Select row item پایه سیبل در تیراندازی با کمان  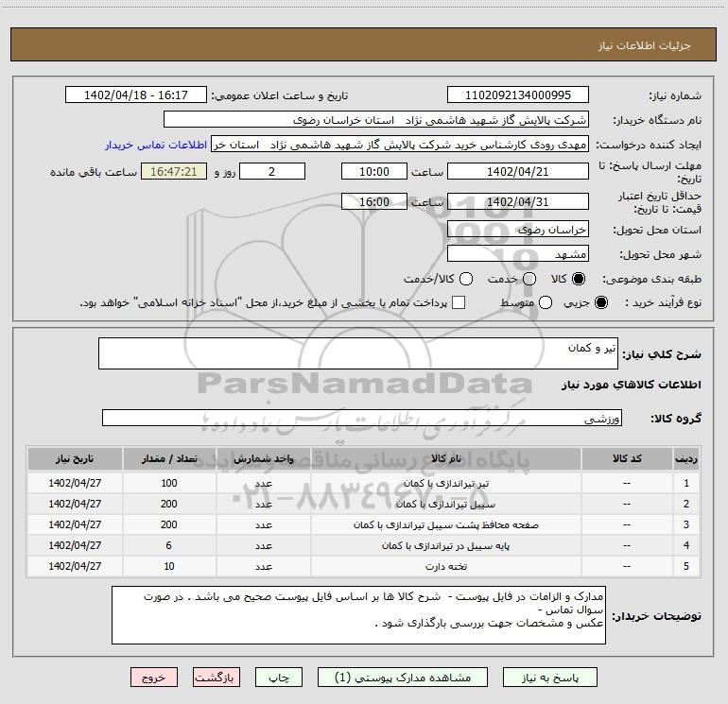(x=445, y=546)
